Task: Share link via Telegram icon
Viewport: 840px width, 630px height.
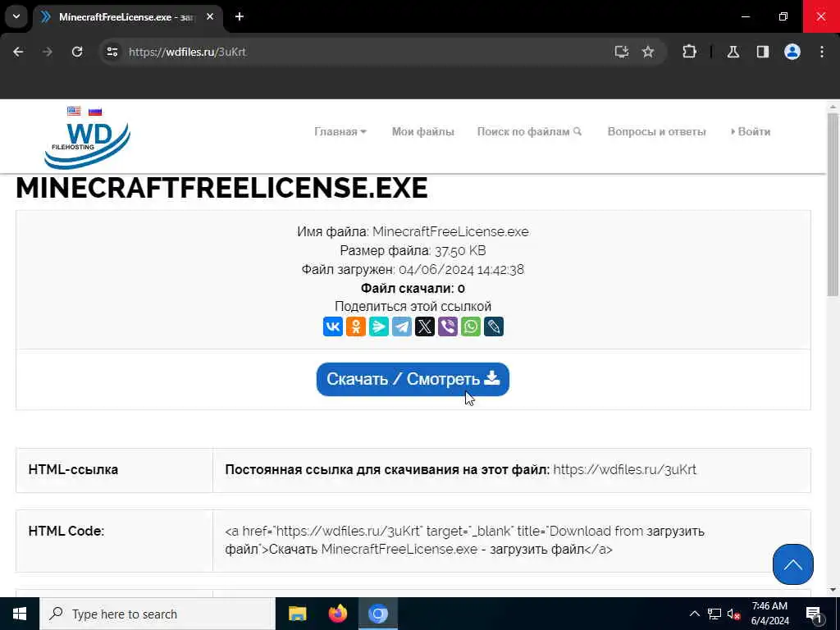Action: (402, 326)
